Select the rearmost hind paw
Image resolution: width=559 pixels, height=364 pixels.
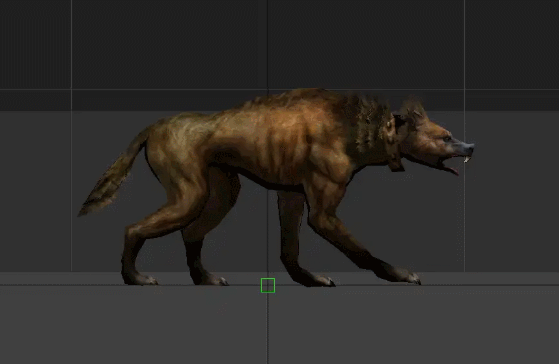pyautogui.click(x=141, y=279)
